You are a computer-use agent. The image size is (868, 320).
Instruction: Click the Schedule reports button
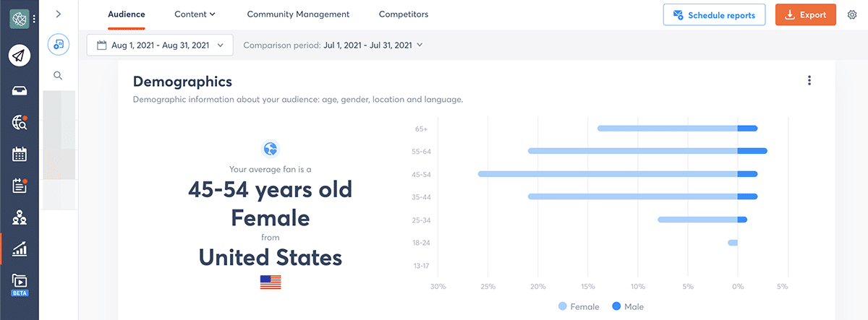[714, 14]
